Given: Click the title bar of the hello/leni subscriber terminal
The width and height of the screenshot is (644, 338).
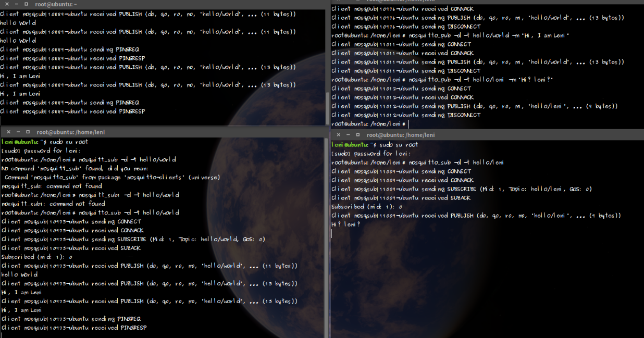Looking at the screenshot, I should point(487,135).
